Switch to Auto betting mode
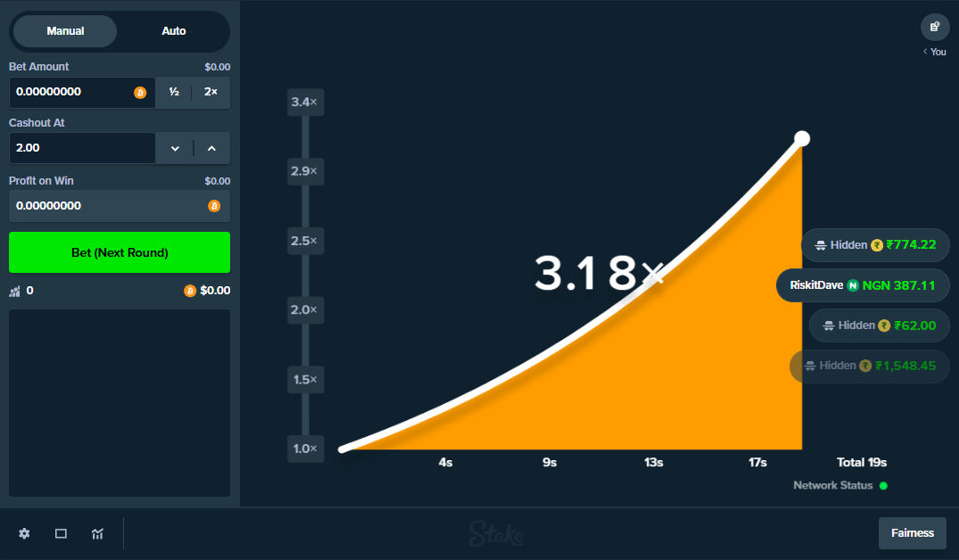This screenshot has width=959, height=560. coord(173,30)
